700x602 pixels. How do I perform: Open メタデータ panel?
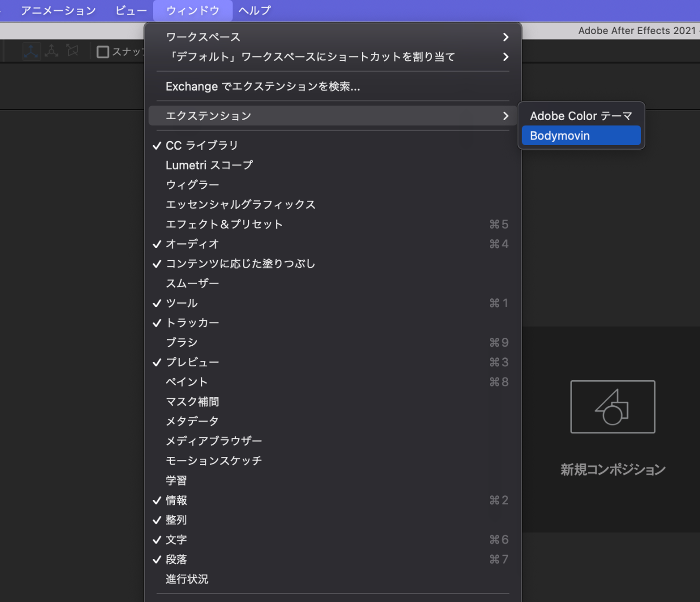[x=333, y=421]
